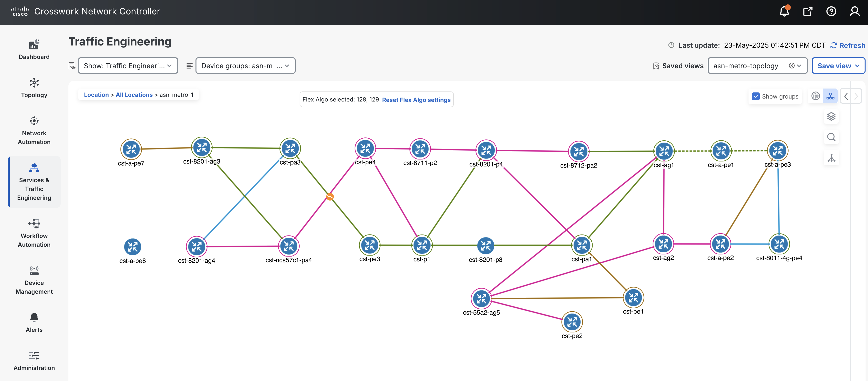The height and width of the screenshot is (381, 868).
Task: Open the user profile icon
Action: tap(855, 11)
